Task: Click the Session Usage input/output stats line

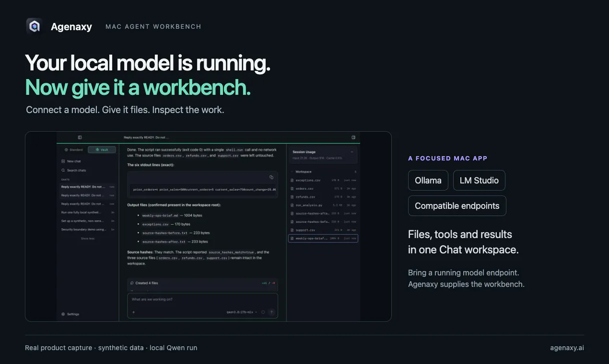Action: (x=317, y=158)
